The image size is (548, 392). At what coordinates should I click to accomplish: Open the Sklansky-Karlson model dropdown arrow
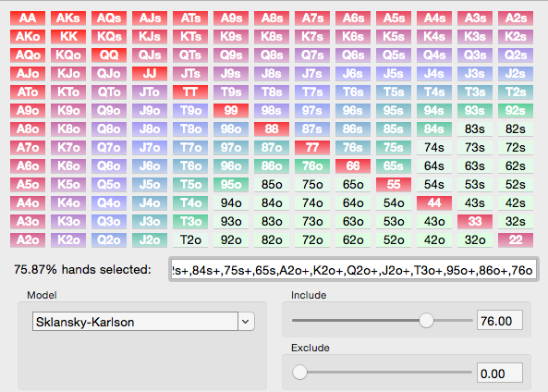tap(246, 322)
